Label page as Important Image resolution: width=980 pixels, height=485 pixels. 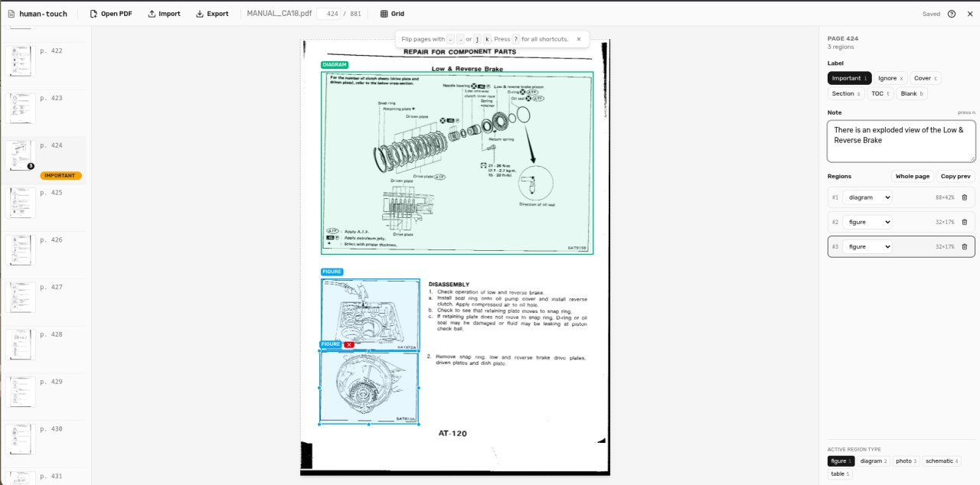pos(850,78)
